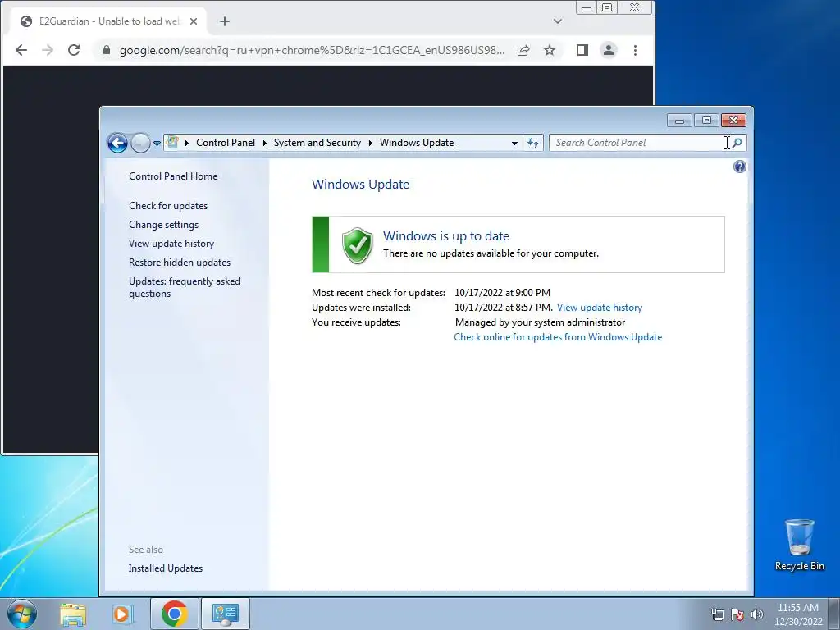The width and height of the screenshot is (840, 630).
Task: Select System and Security breadcrumb
Action: [x=317, y=143]
